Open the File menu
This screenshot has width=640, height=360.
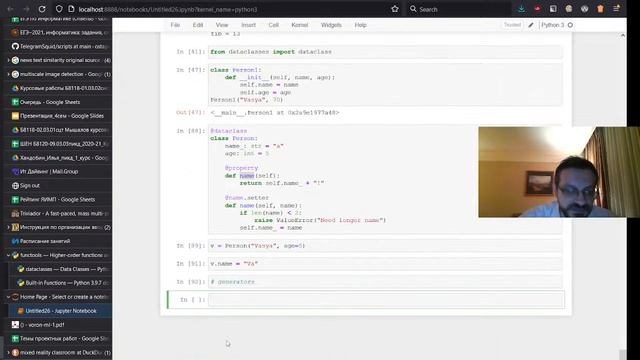pos(175,25)
